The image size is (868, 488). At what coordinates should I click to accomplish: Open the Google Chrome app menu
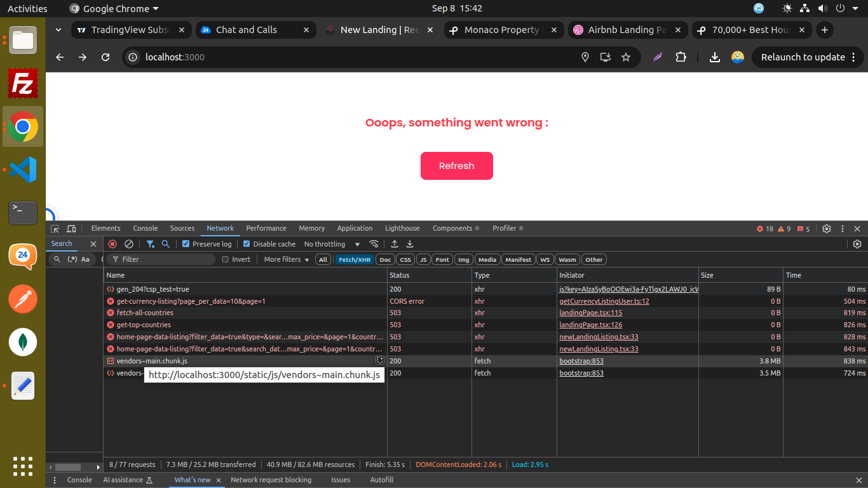click(x=114, y=9)
